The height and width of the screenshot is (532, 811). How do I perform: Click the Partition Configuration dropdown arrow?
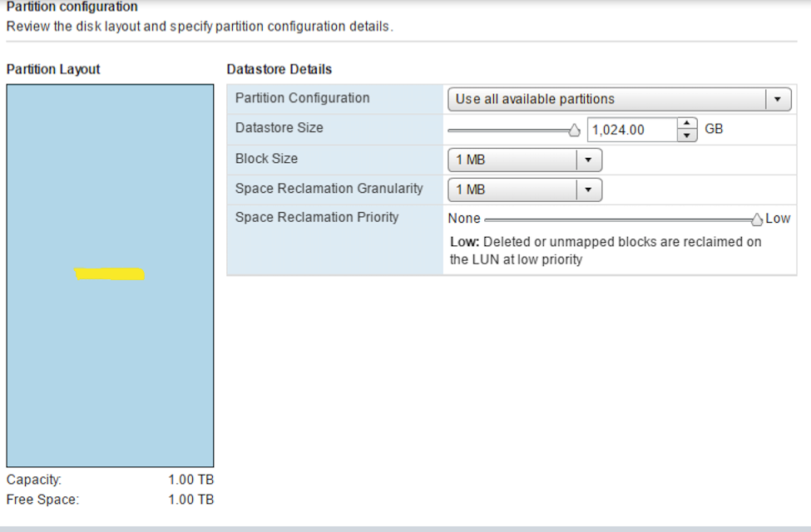pyautogui.click(x=778, y=99)
